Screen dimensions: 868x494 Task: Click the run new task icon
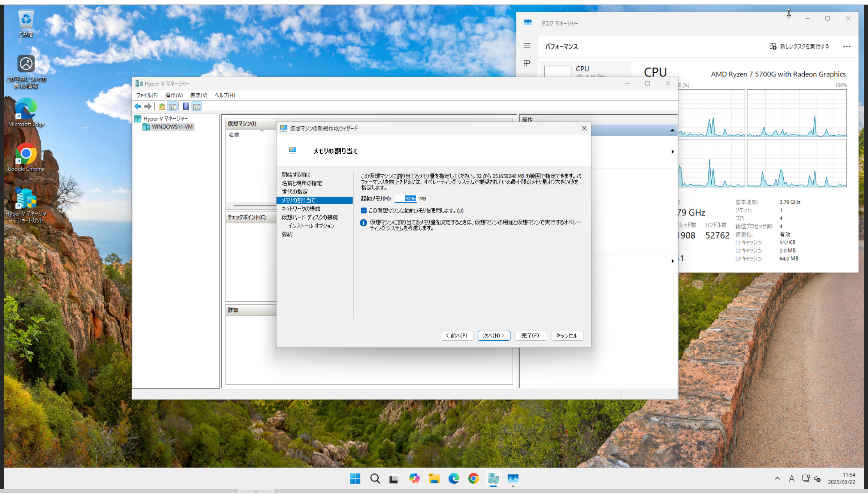coord(773,46)
